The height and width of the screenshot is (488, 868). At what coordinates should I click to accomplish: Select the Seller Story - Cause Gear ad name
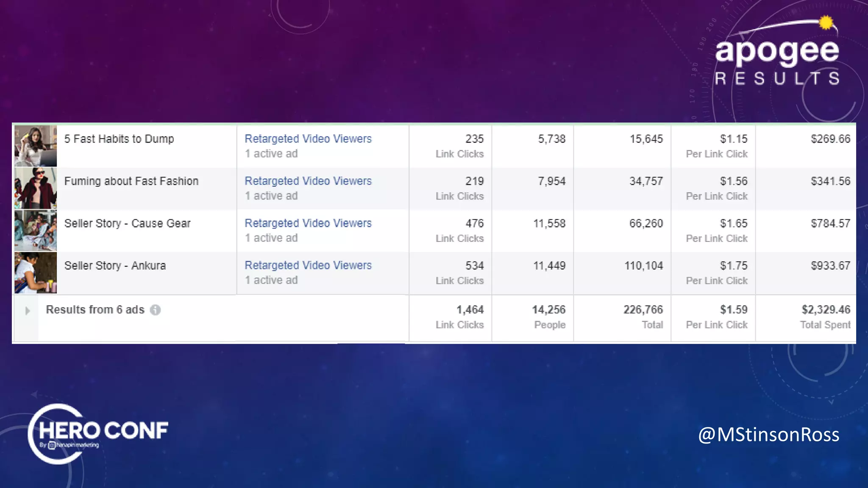[x=127, y=223]
